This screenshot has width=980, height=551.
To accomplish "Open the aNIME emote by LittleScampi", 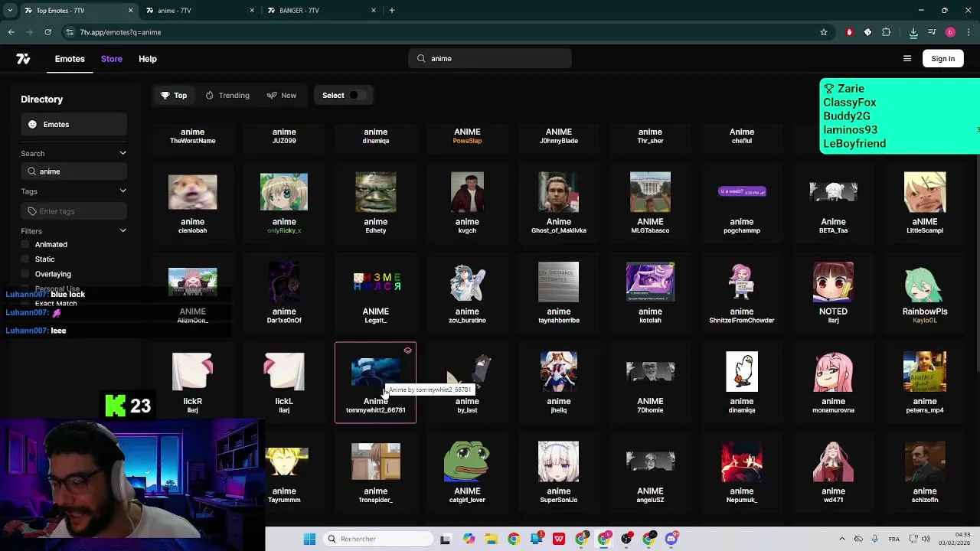I will tap(925, 204).
